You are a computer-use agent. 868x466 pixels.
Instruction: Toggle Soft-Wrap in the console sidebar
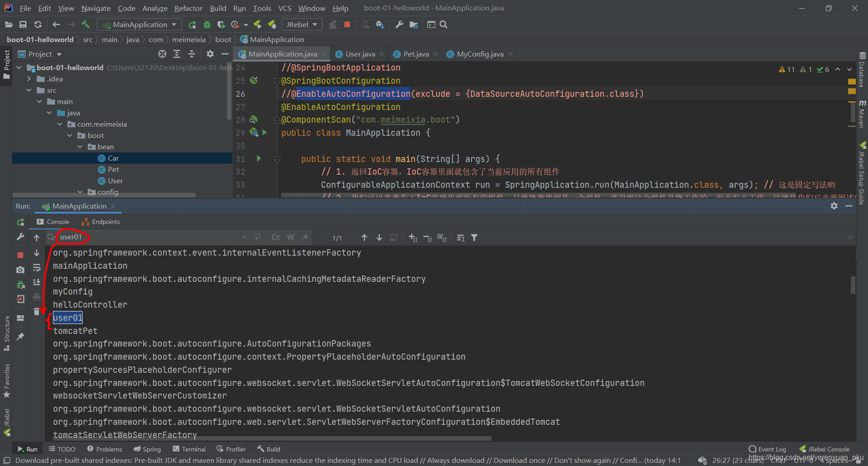(37, 268)
